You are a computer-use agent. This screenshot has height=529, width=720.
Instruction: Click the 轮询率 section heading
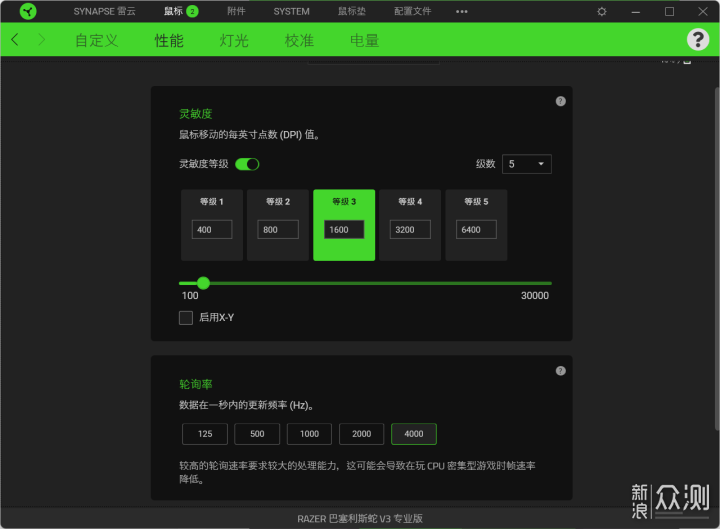click(196, 384)
